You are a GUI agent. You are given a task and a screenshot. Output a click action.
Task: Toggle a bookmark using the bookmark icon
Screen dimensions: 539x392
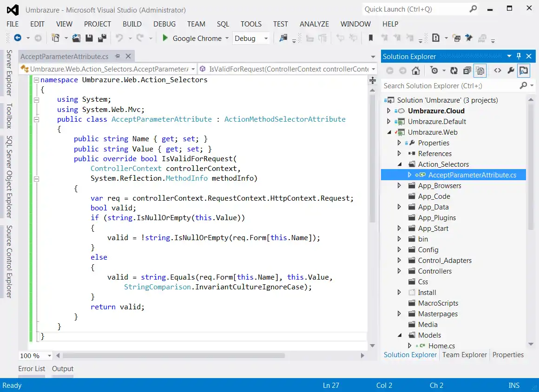(371, 38)
